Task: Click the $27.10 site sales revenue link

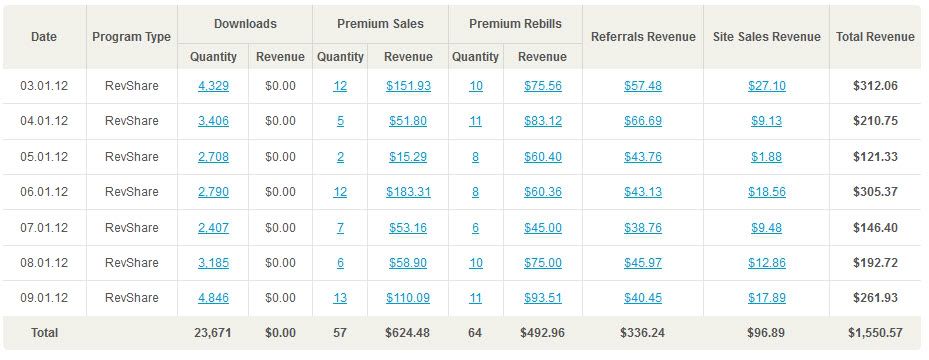Action: [x=767, y=86]
